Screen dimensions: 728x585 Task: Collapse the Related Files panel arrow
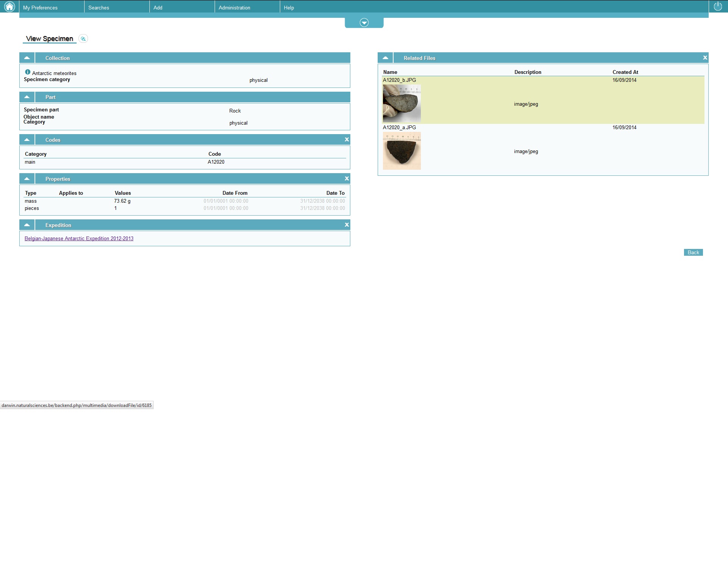click(385, 58)
